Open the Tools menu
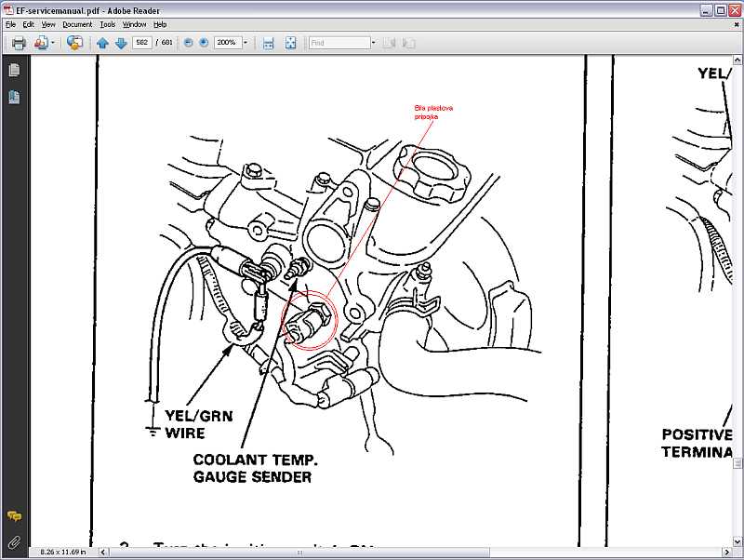Image resolution: width=744 pixels, height=560 pixels. [x=108, y=24]
